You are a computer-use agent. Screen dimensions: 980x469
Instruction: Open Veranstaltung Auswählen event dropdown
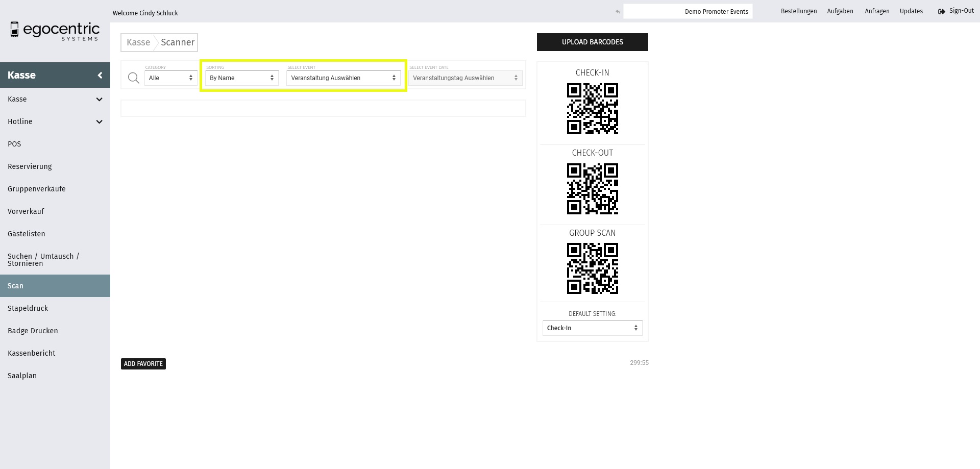point(343,78)
